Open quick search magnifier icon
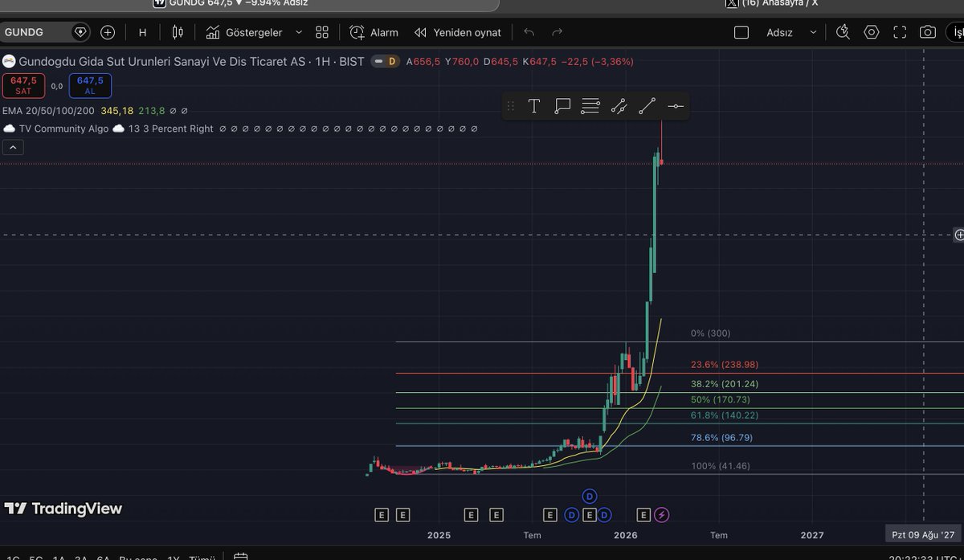Screen dimensions: 964x560 (843, 33)
